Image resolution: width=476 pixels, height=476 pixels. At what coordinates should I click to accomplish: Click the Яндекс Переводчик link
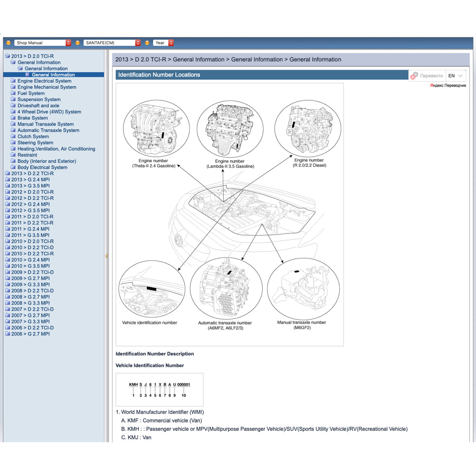point(448,86)
